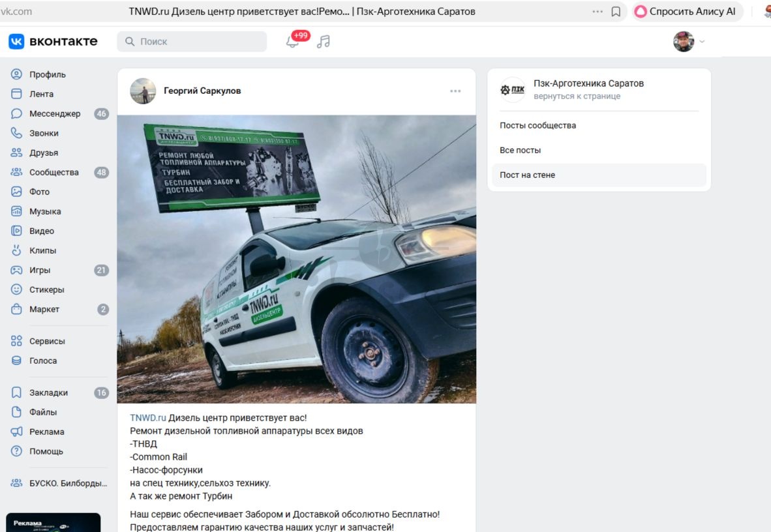Viewport: 771px width, 532px height.
Task: Open the browser three-dot page menu
Action: 597,11
